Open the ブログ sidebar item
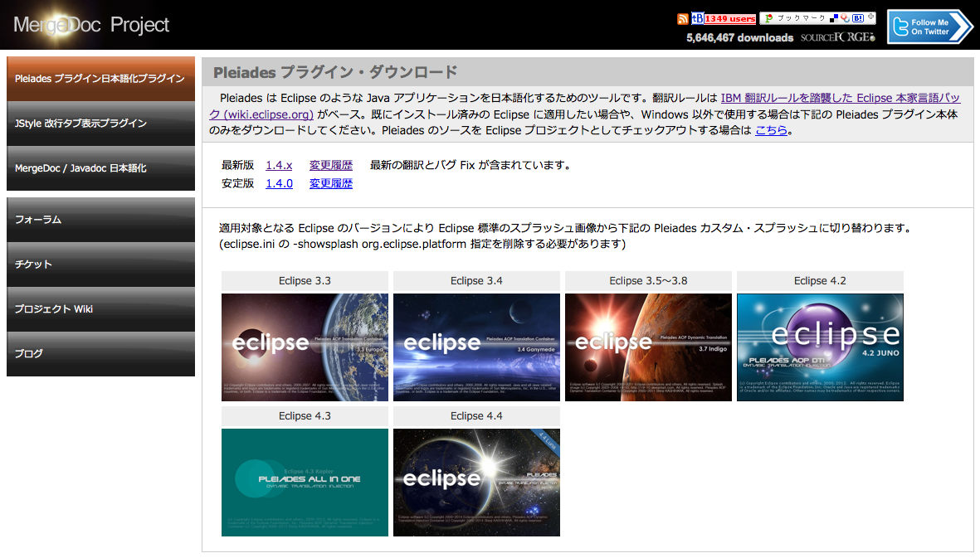This screenshot has height=558, width=980. pos(100,354)
